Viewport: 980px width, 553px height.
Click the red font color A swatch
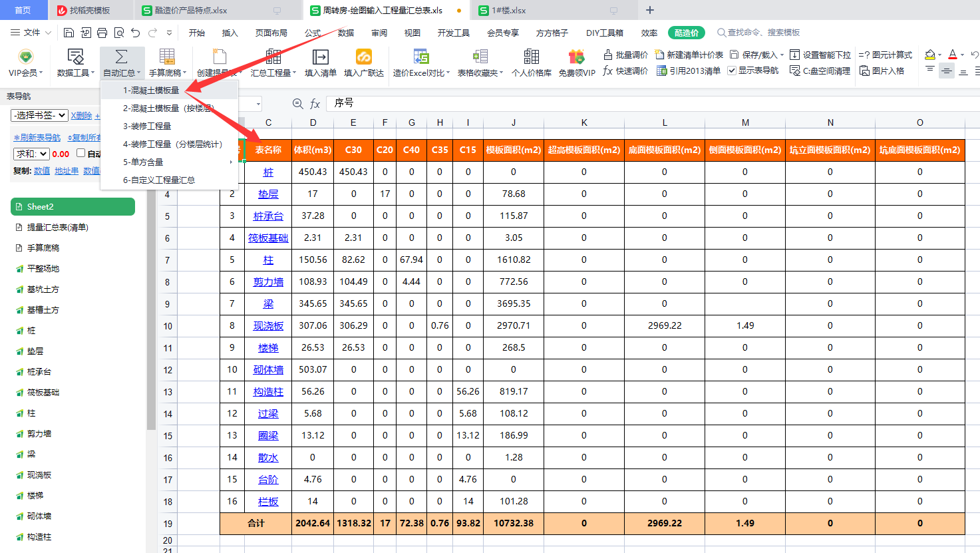click(x=953, y=55)
